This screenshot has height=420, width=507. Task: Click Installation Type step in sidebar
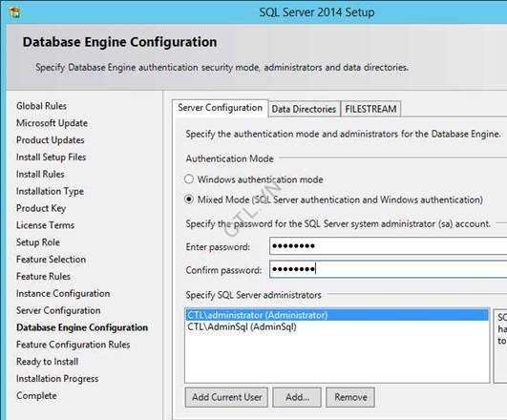pos(50,192)
